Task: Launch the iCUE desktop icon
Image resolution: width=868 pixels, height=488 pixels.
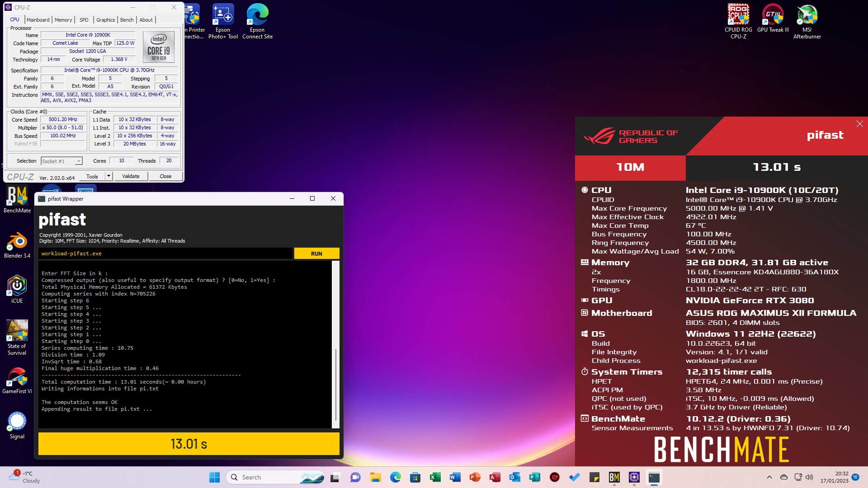Action: pyautogui.click(x=17, y=289)
